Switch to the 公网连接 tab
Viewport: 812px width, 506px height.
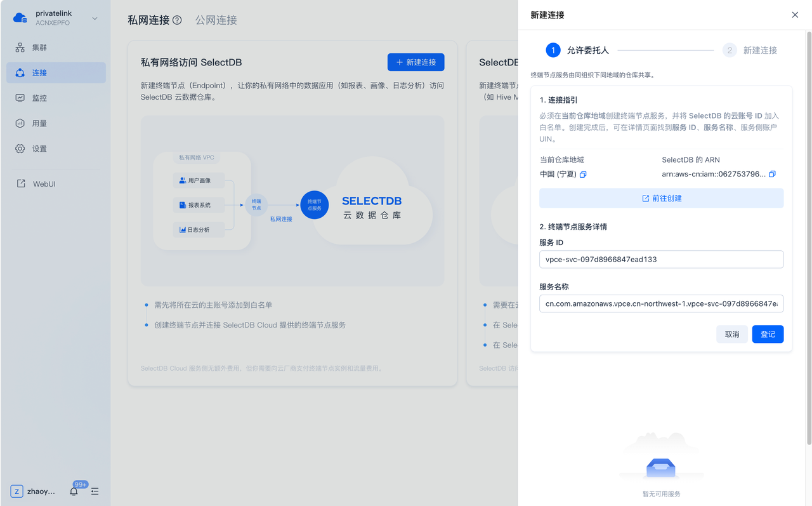coord(216,20)
